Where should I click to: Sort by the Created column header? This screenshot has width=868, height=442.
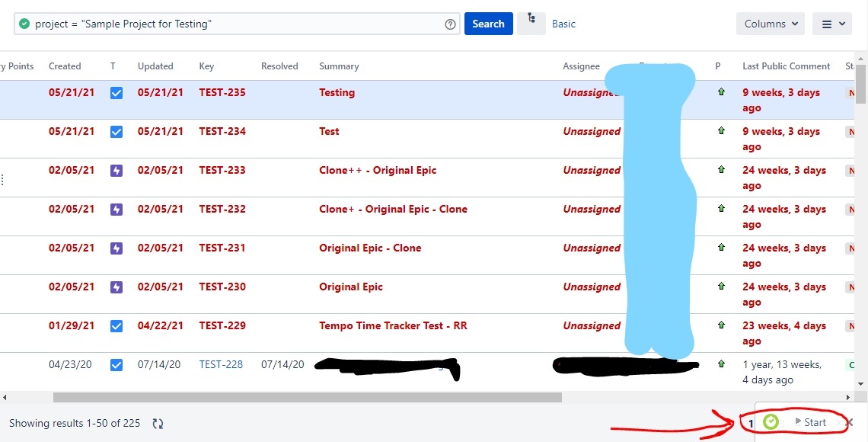coord(65,66)
